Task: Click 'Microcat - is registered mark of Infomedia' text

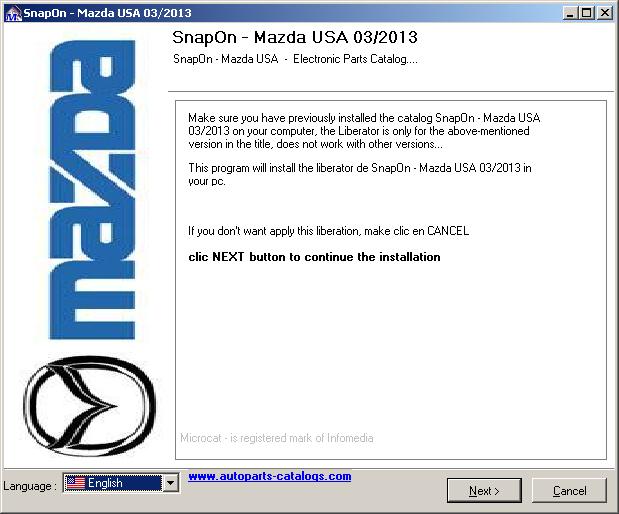Action: pos(276,438)
